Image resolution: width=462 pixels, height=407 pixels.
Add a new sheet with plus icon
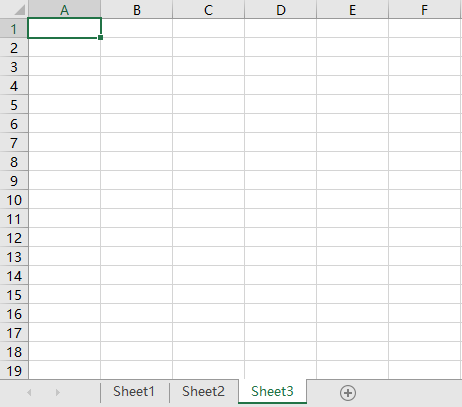pyautogui.click(x=348, y=393)
